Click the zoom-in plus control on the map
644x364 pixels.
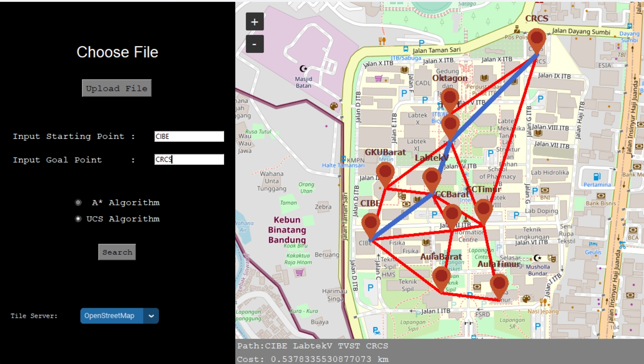pos(254,22)
